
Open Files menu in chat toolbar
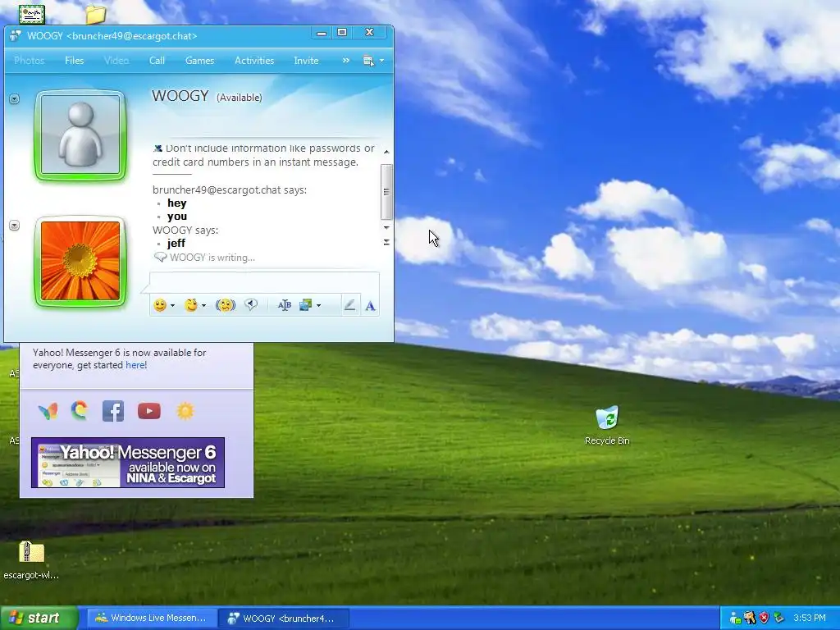click(74, 61)
